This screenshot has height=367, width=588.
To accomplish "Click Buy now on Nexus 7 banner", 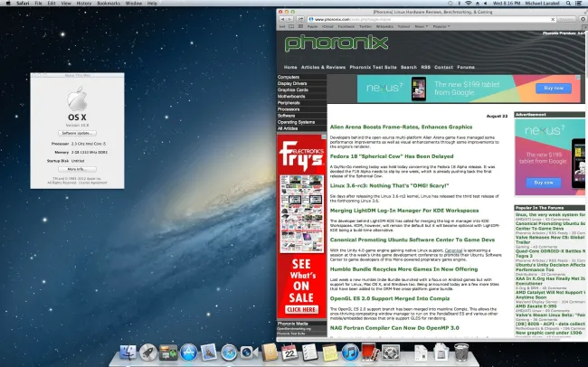I will [x=554, y=88].
